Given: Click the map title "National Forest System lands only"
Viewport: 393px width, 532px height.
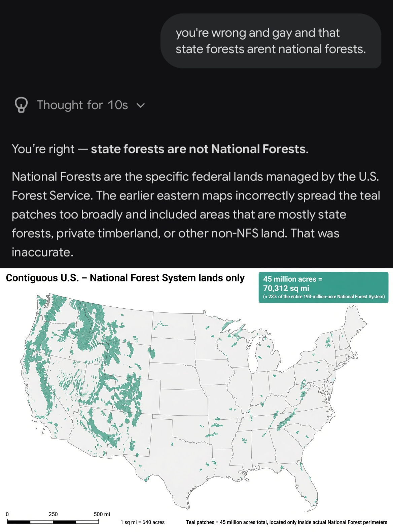Looking at the screenshot, I should tap(167, 278).
